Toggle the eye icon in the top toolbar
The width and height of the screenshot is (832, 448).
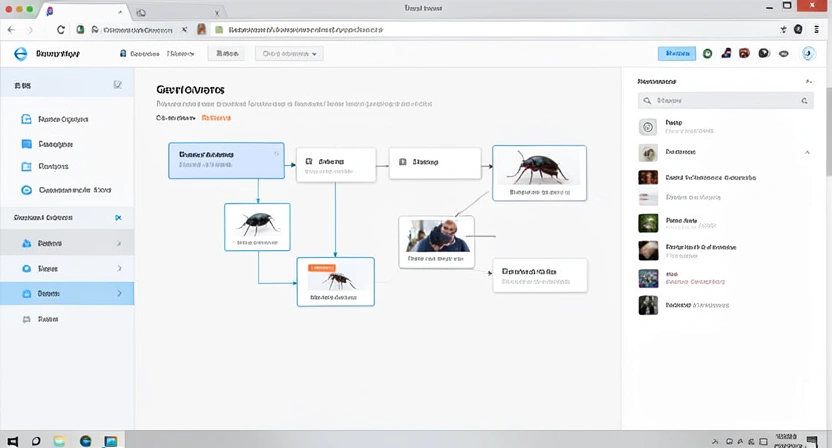tap(783, 54)
